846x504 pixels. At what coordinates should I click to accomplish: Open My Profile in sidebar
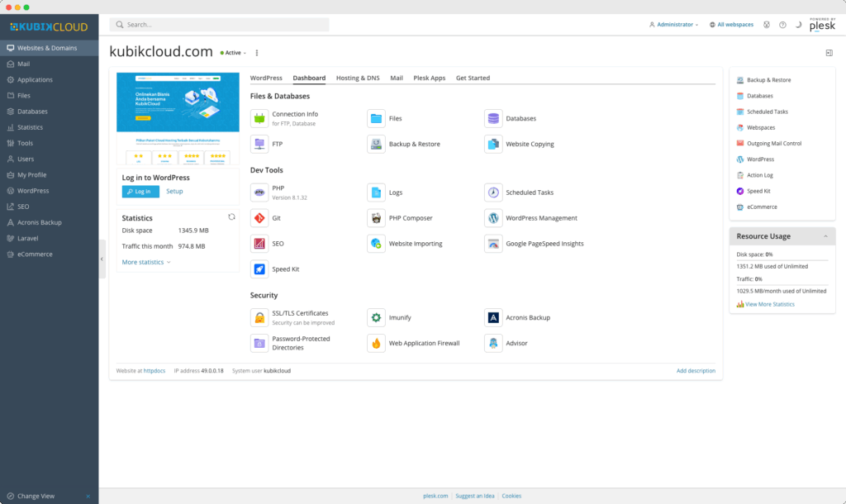point(49,175)
